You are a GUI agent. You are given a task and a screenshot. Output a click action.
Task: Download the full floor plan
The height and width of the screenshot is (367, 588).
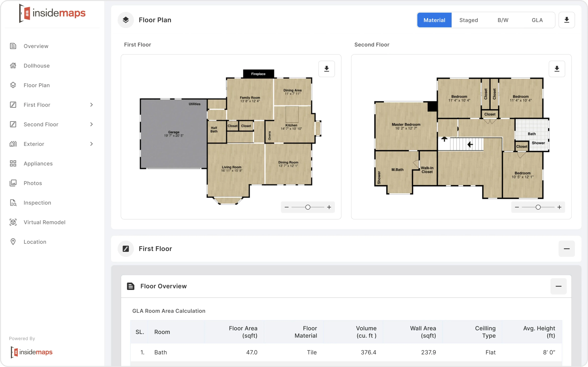[566, 20]
